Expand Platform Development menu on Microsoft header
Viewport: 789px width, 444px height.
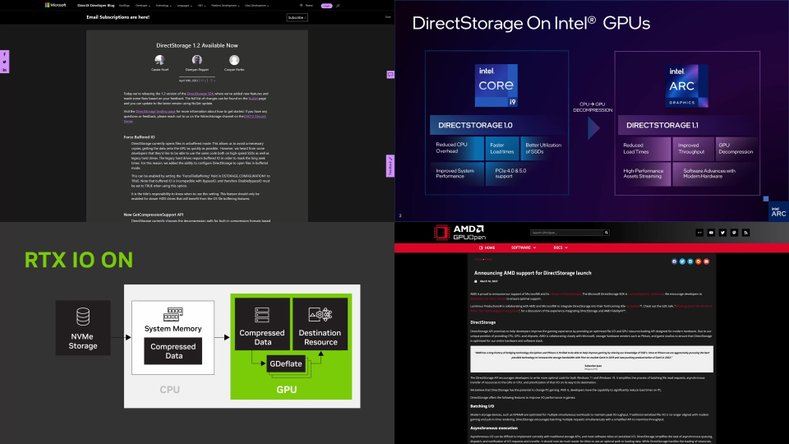point(225,6)
